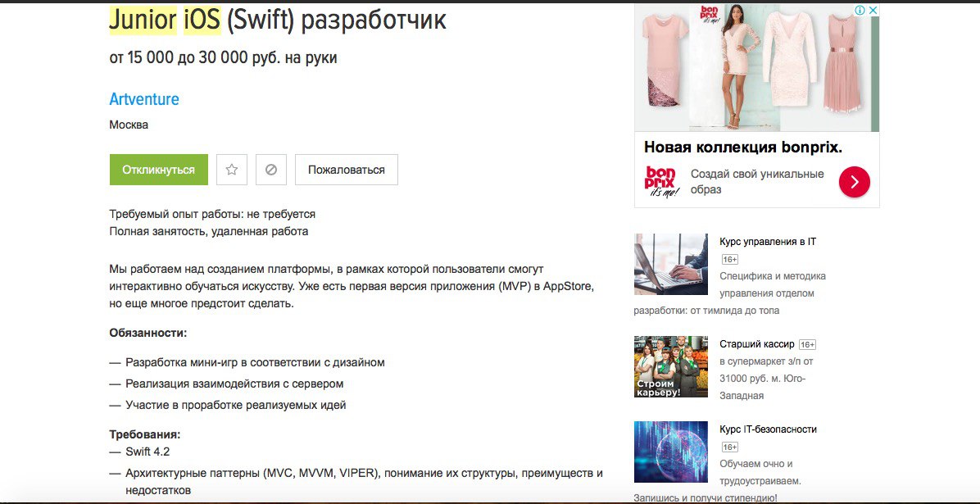Image resolution: width=980 pixels, height=504 pixels.
Task: Click the green Откликнуться button
Action: point(159,170)
